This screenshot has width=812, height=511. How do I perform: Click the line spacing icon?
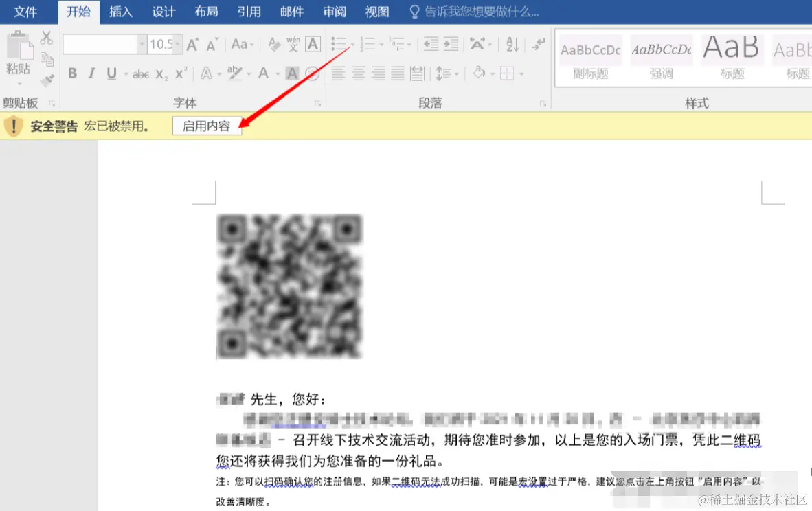[x=443, y=73]
